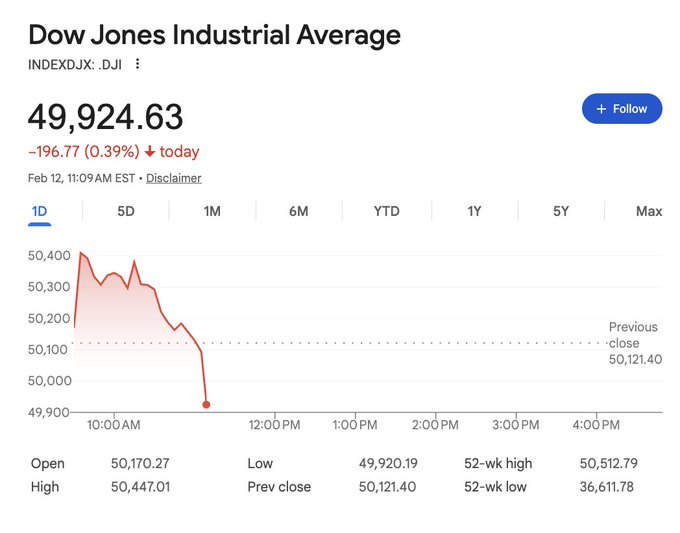Click the Open price value 50,170.27
The width and height of the screenshot is (680, 533).
pyautogui.click(x=138, y=463)
